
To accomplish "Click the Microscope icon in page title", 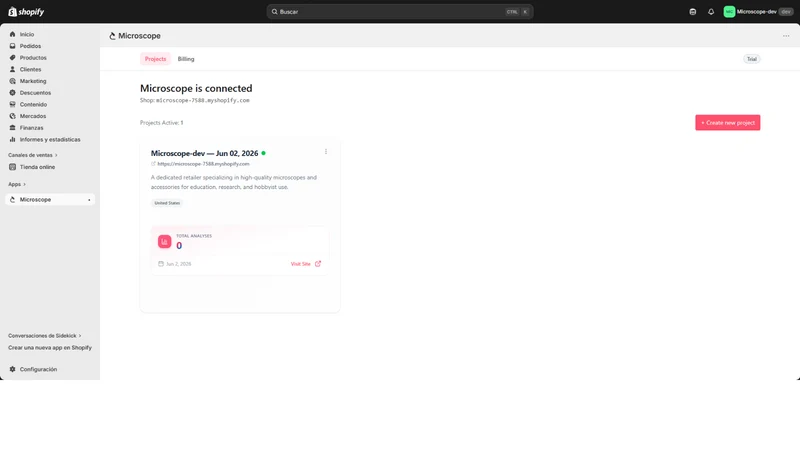I will (112, 36).
